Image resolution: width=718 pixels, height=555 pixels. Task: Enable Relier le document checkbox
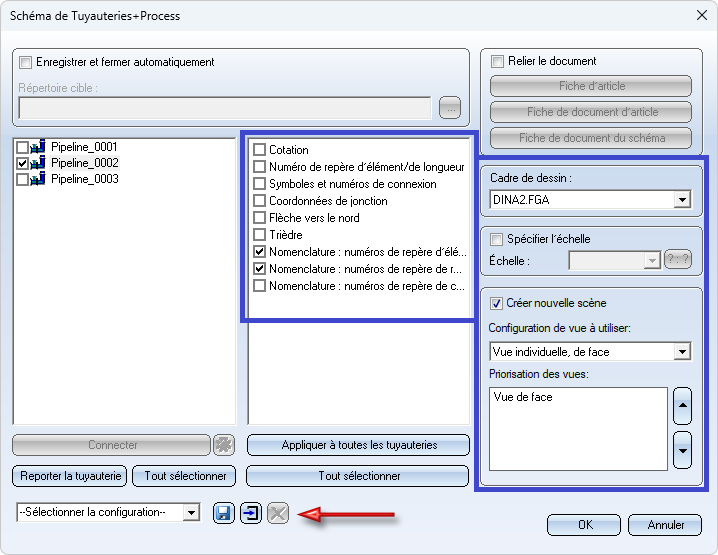click(497, 61)
